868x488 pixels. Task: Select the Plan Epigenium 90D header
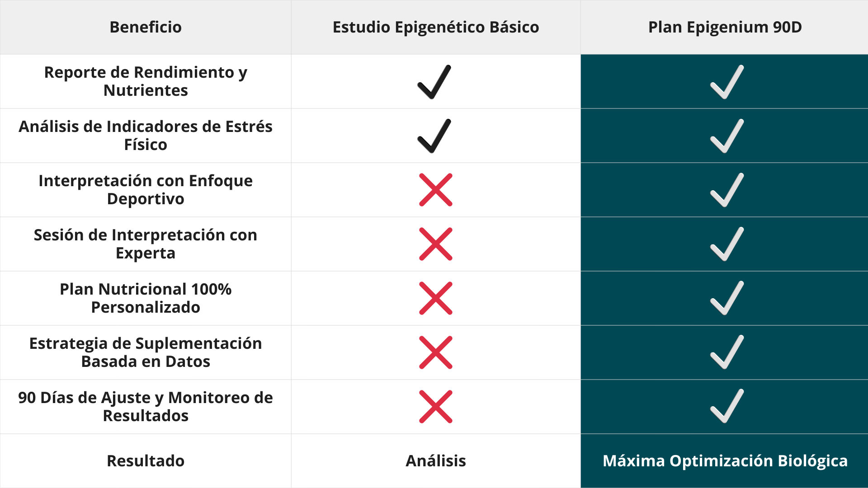[725, 27]
